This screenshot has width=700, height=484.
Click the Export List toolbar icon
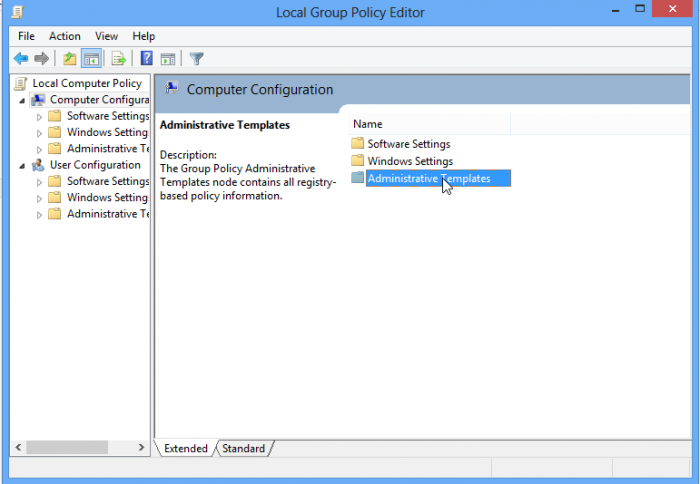tap(119, 58)
